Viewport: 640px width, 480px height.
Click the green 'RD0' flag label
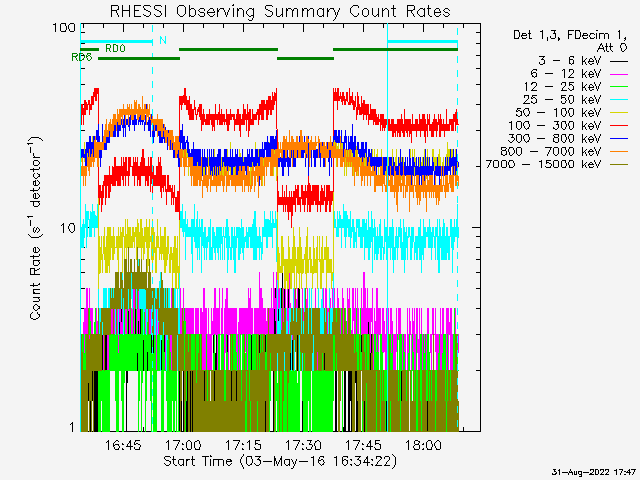tap(115, 49)
